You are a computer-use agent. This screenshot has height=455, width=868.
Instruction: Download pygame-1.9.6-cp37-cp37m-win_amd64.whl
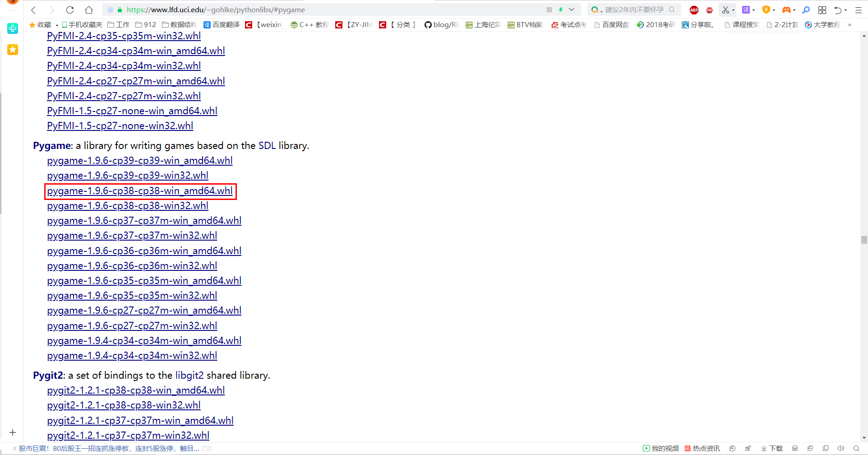(144, 221)
